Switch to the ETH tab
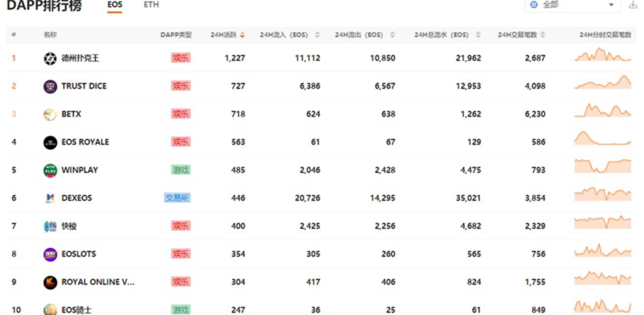 tap(151, 5)
